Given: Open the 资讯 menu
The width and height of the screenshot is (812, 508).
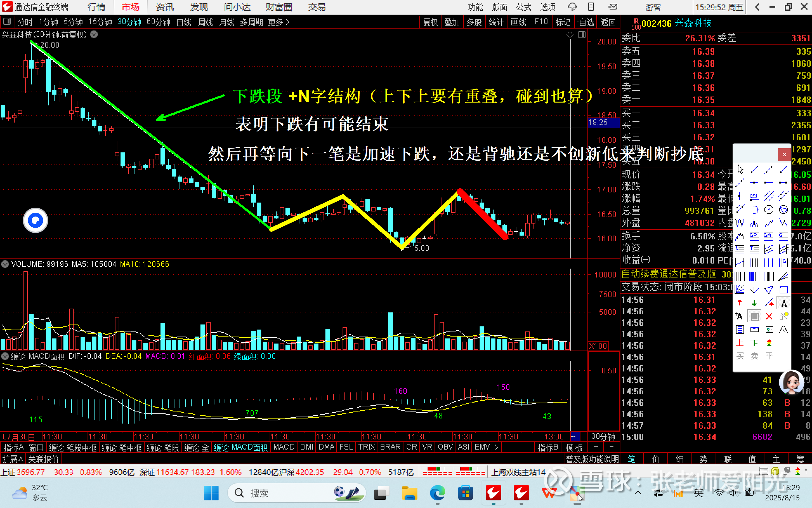Looking at the screenshot, I should (165, 7).
